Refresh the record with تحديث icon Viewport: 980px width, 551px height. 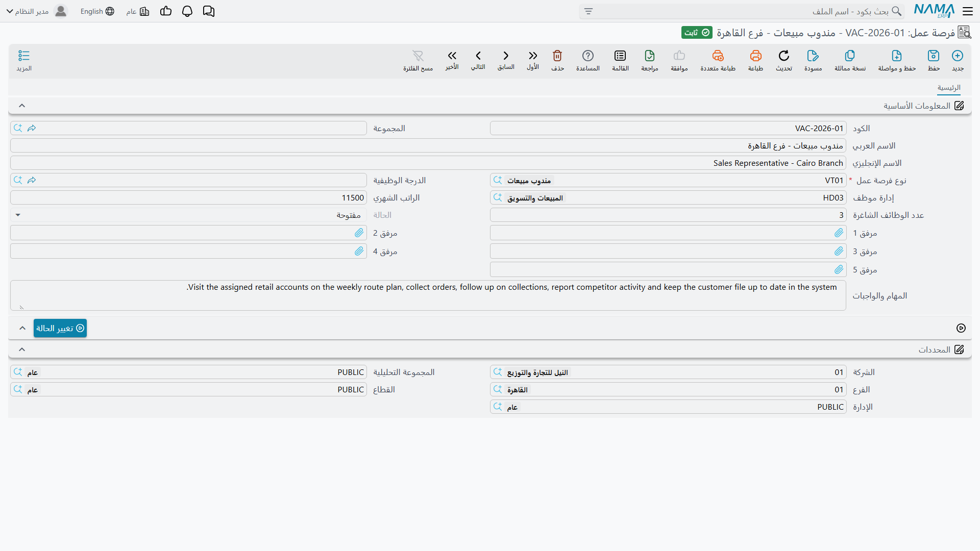pyautogui.click(x=784, y=60)
